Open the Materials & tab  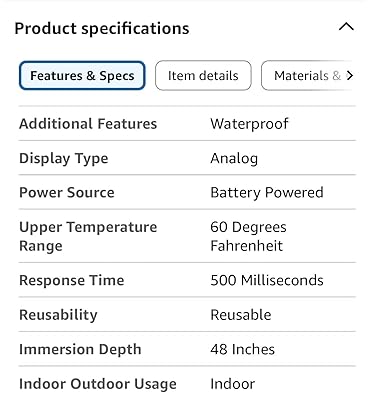click(x=307, y=76)
